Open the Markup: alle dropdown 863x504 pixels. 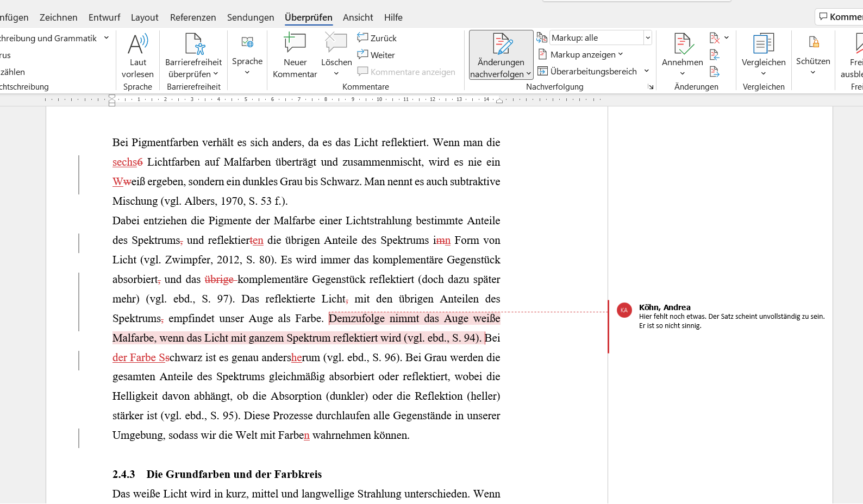(x=648, y=37)
